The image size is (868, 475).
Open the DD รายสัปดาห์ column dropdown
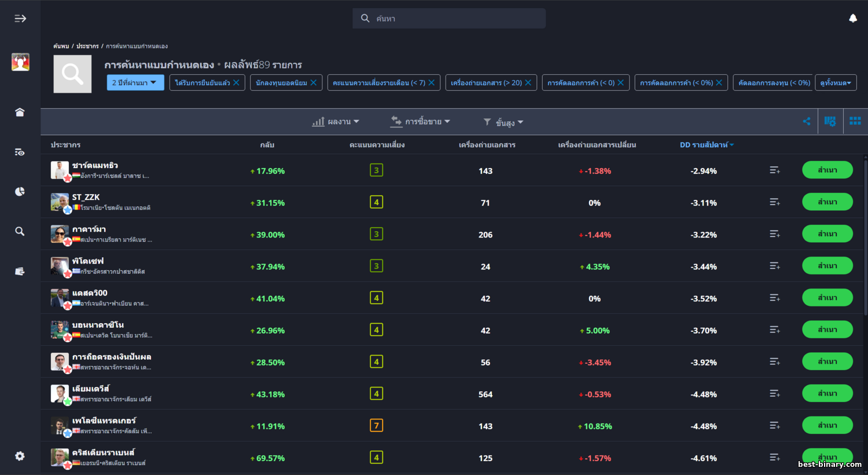click(x=707, y=145)
